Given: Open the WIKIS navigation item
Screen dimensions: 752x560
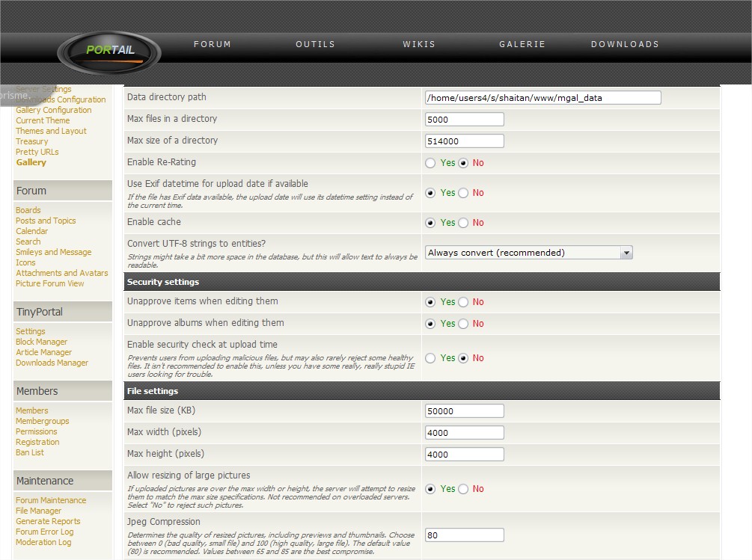Looking at the screenshot, I should (419, 44).
